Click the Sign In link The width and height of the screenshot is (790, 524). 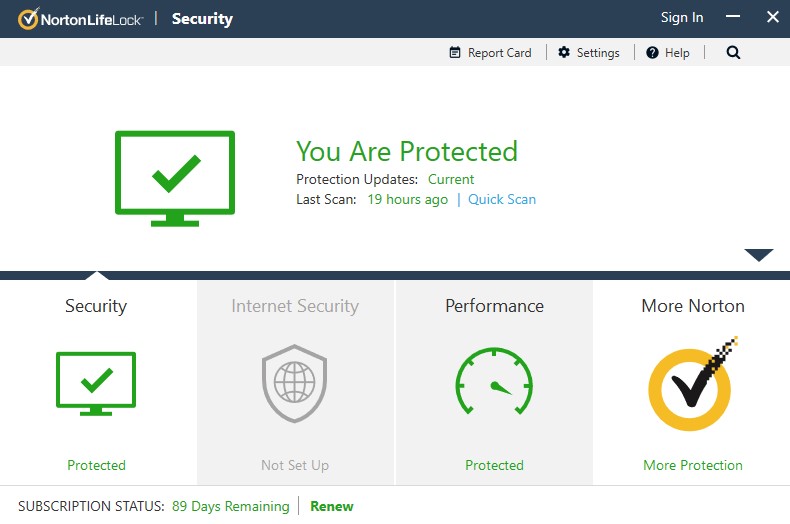pos(682,18)
